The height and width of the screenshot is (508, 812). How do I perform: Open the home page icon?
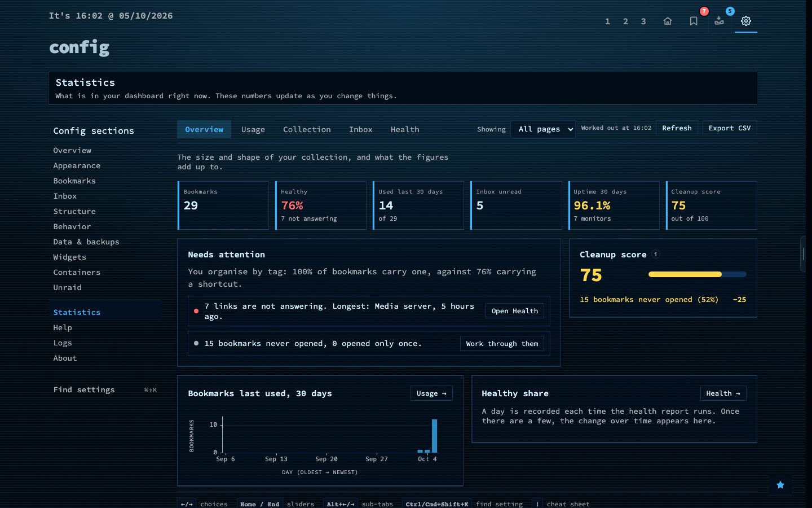(668, 21)
